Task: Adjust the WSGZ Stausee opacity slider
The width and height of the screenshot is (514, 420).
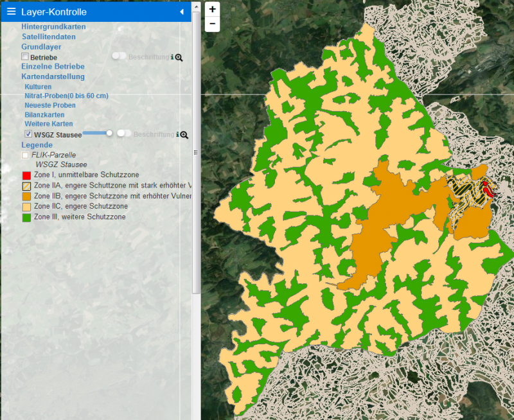Action: point(109,133)
